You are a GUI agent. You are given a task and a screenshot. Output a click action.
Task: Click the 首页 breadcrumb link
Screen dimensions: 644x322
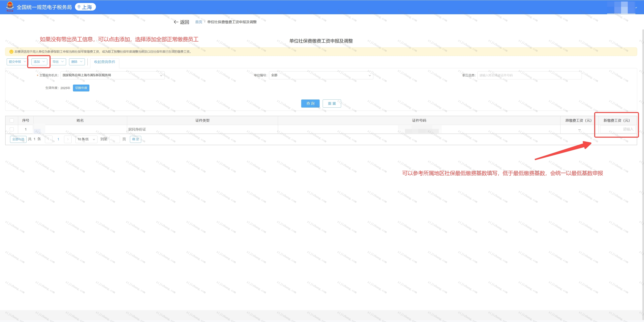[x=199, y=22]
